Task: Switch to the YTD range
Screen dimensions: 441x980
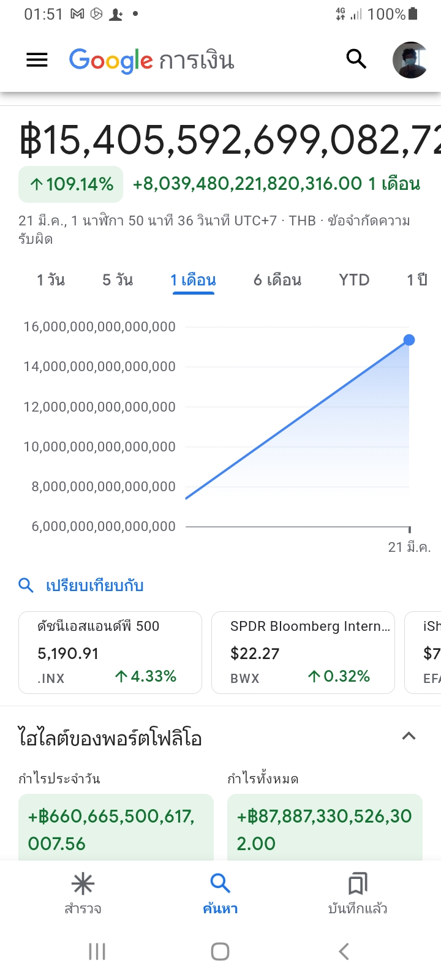Action: [x=354, y=280]
